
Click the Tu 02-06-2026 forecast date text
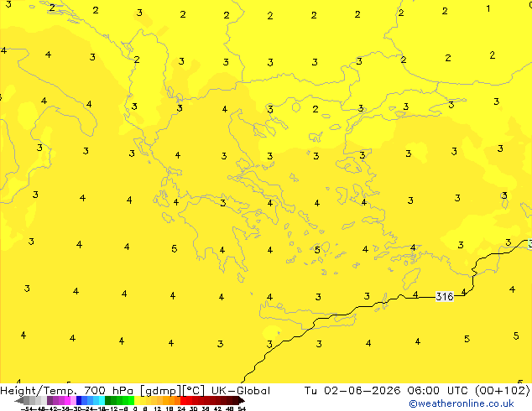click(x=352, y=391)
